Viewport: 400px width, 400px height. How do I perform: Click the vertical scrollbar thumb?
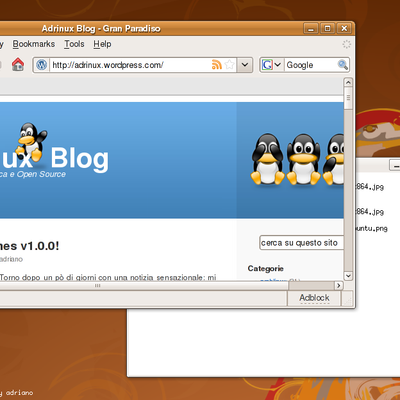[x=348, y=98]
